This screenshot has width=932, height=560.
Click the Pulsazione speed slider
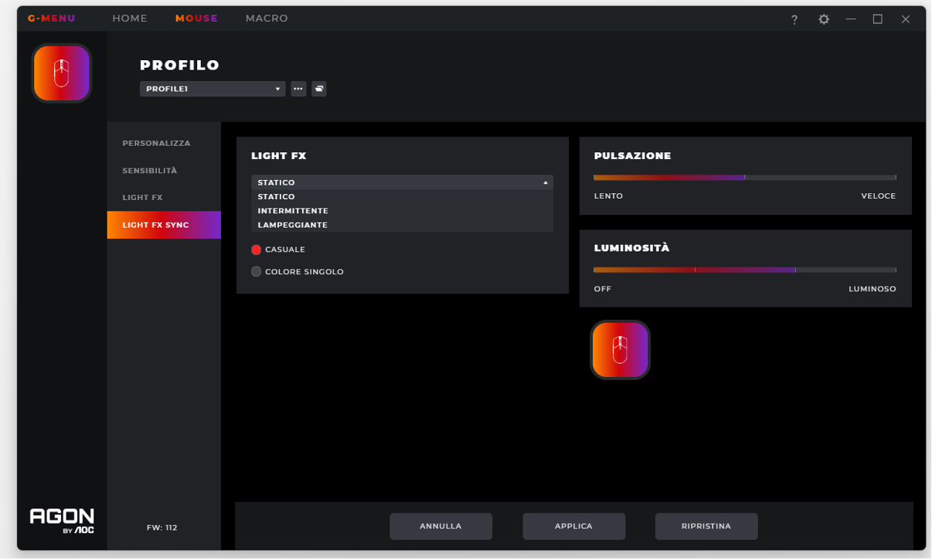tap(745, 178)
